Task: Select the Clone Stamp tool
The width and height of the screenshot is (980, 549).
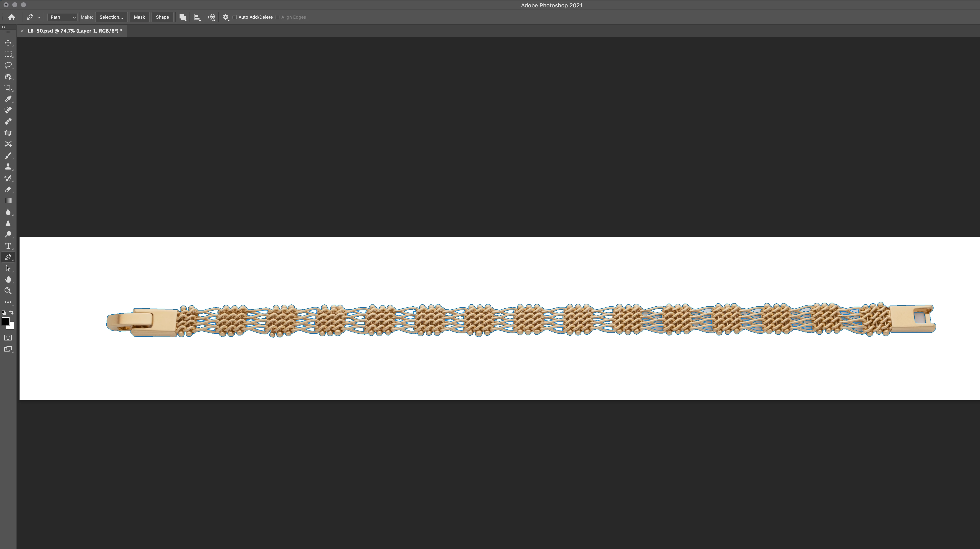Action: [8, 166]
